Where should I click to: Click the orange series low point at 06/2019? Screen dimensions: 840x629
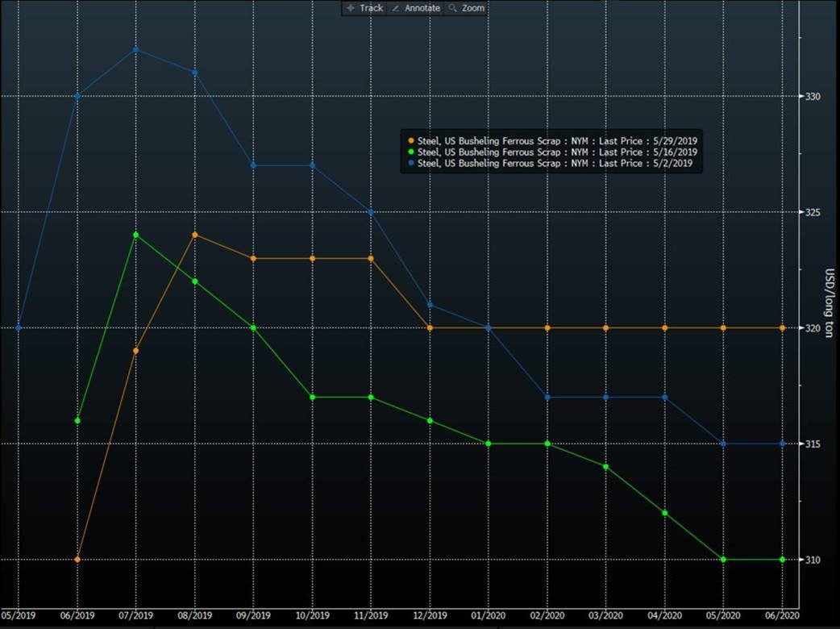pos(77,560)
